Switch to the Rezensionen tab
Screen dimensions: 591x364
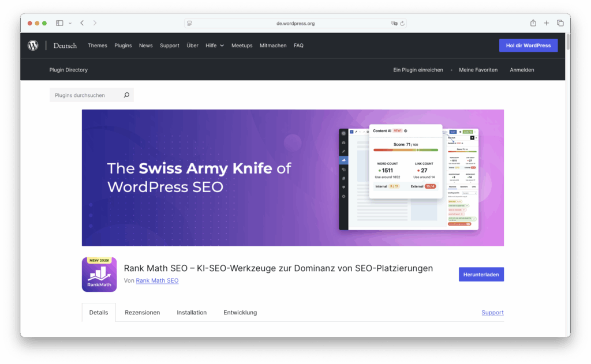click(x=142, y=313)
